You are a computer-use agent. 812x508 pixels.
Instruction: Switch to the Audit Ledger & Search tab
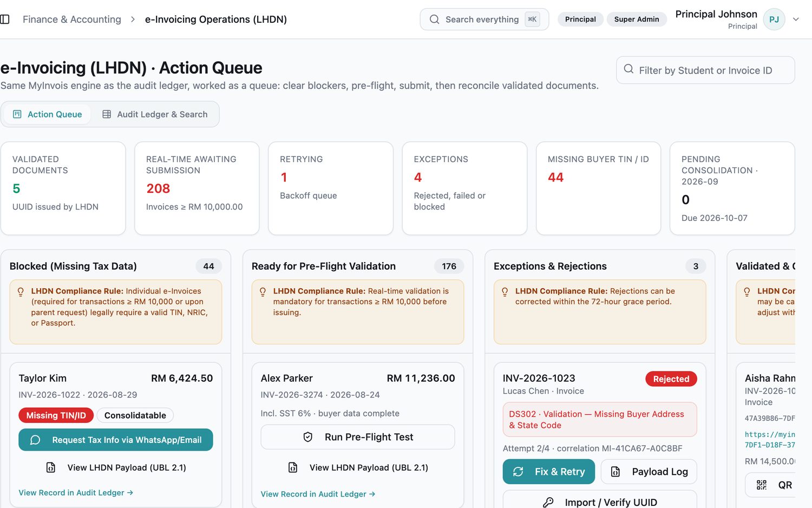tap(155, 114)
